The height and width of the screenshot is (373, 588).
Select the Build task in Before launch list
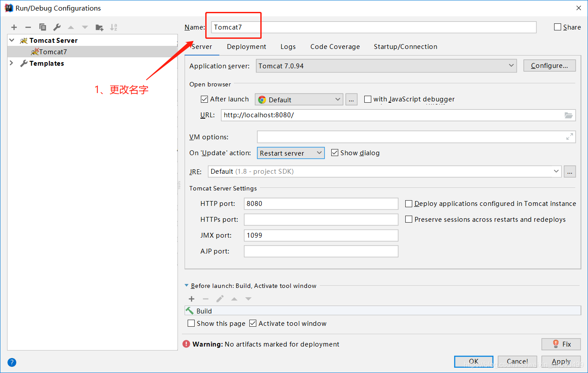coord(383,311)
